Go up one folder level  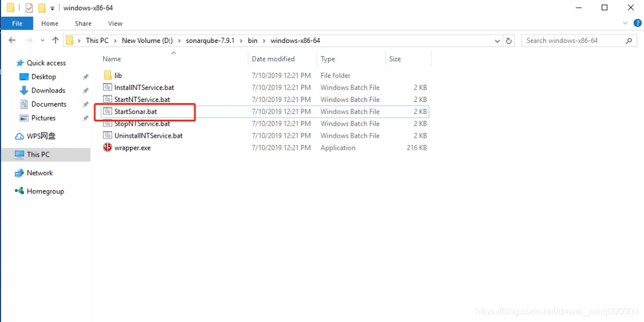55,41
